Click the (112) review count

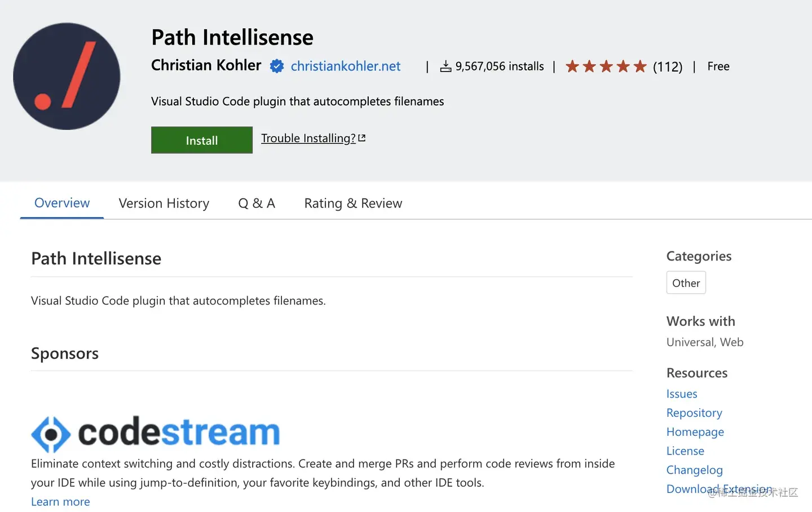click(668, 67)
